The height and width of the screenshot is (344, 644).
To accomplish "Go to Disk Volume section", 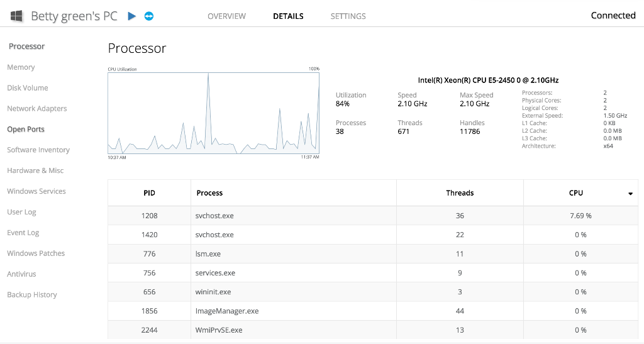I will 28,88.
